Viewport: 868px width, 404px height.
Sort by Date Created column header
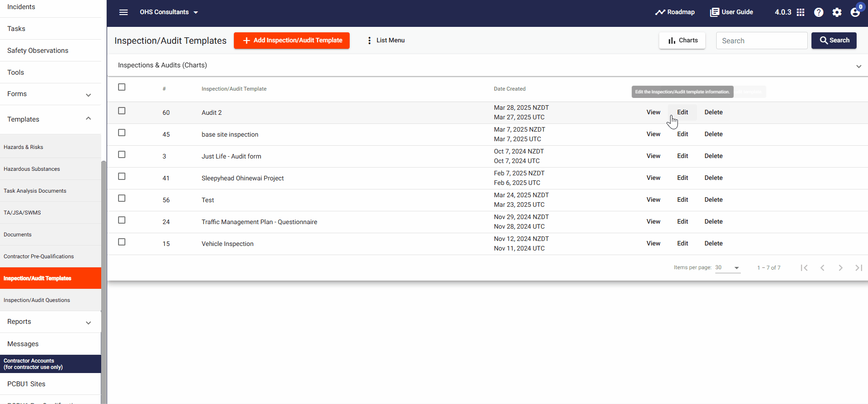510,89
